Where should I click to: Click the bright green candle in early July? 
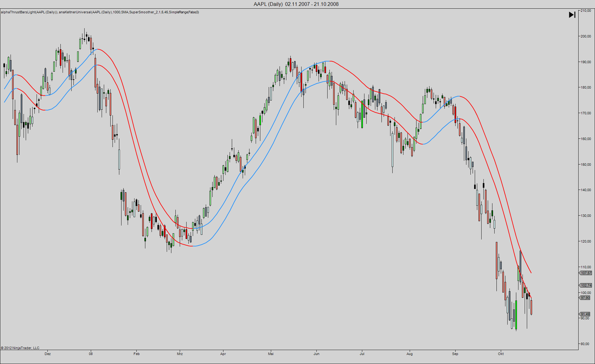[362, 114]
